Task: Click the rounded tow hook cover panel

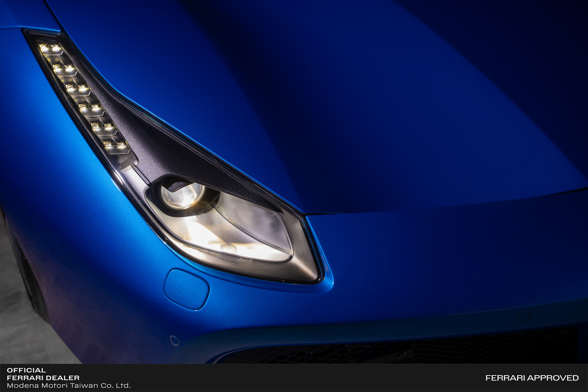Action: click(187, 289)
